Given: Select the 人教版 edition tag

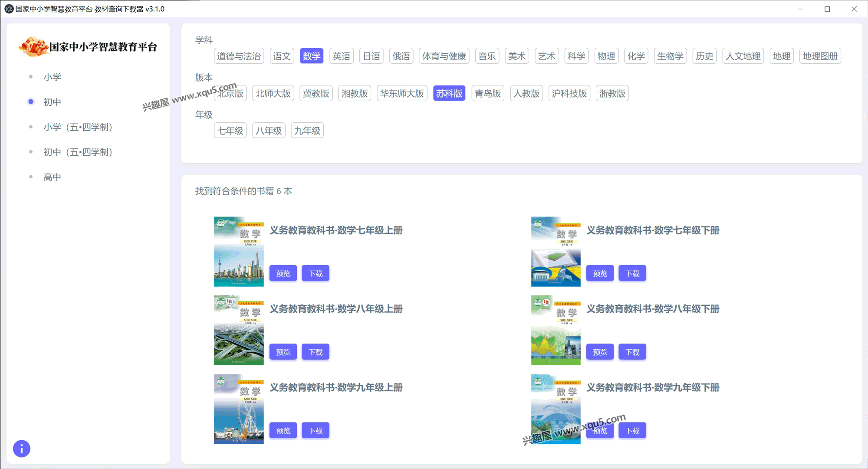Looking at the screenshot, I should pyautogui.click(x=526, y=93).
